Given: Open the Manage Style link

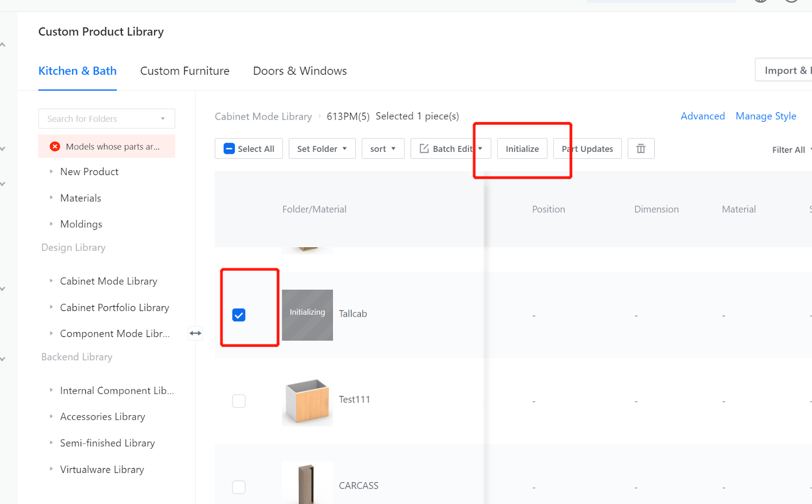Looking at the screenshot, I should click(x=765, y=116).
